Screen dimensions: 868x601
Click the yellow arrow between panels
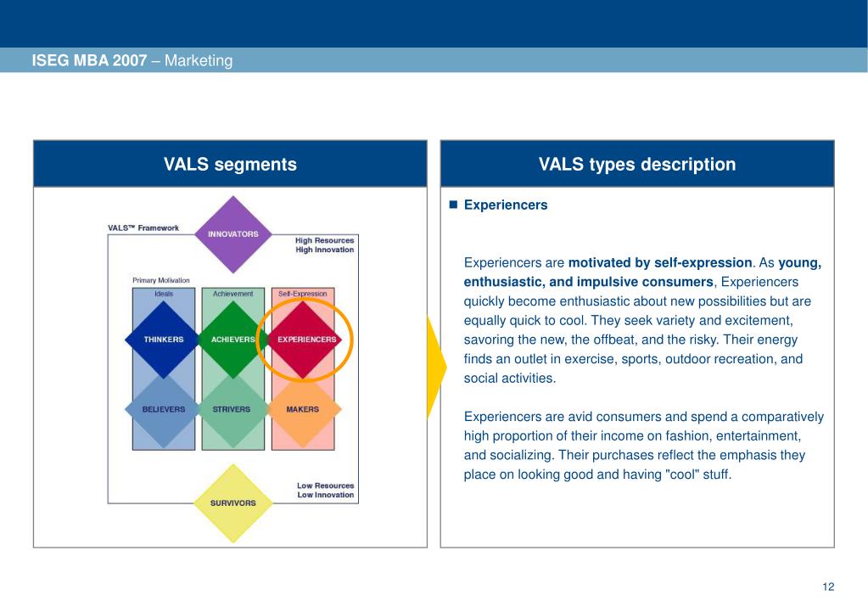coord(435,368)
